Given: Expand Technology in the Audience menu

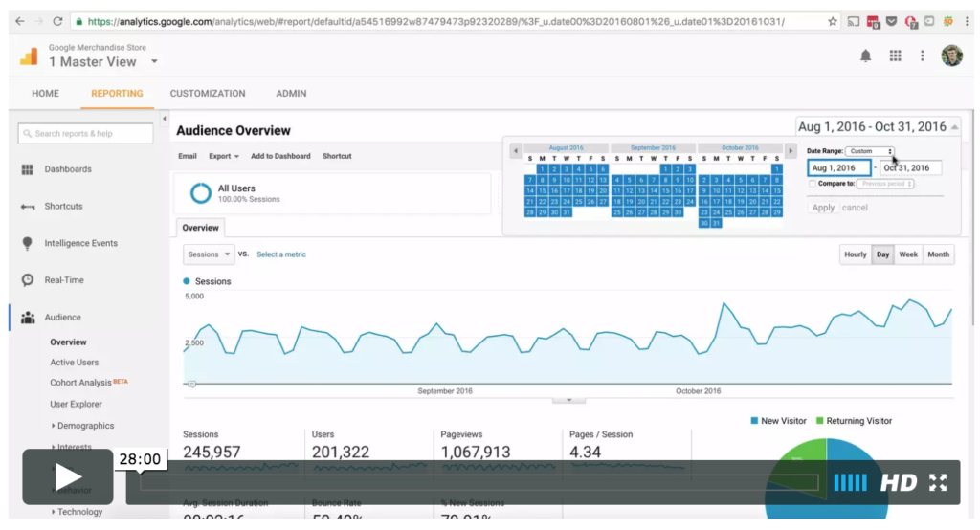Looking at the screenshot, I should 77,512.
